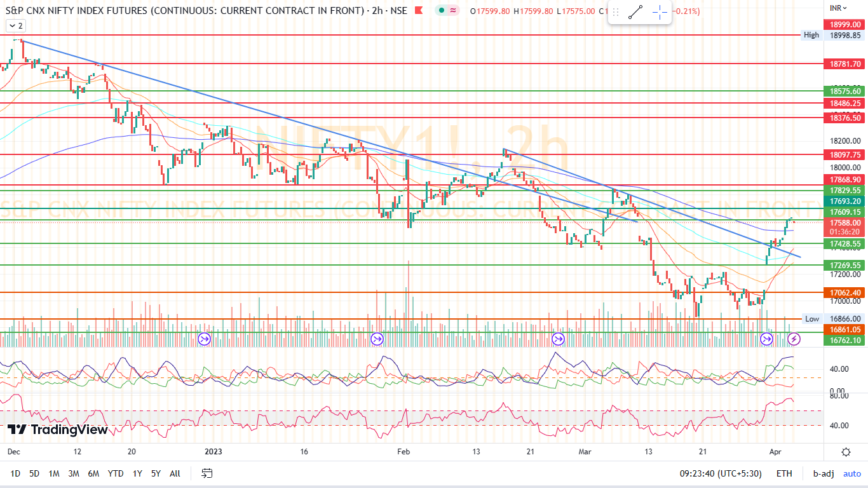Click the low value L17575.00
This screenshot has width=868, height=488.
576,11
